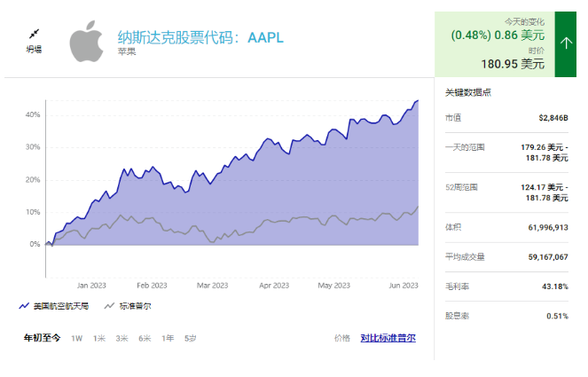This screenshot has width=588, height=377.
Task: Click the 52周范围 label
Action: (x=461, y=187)
